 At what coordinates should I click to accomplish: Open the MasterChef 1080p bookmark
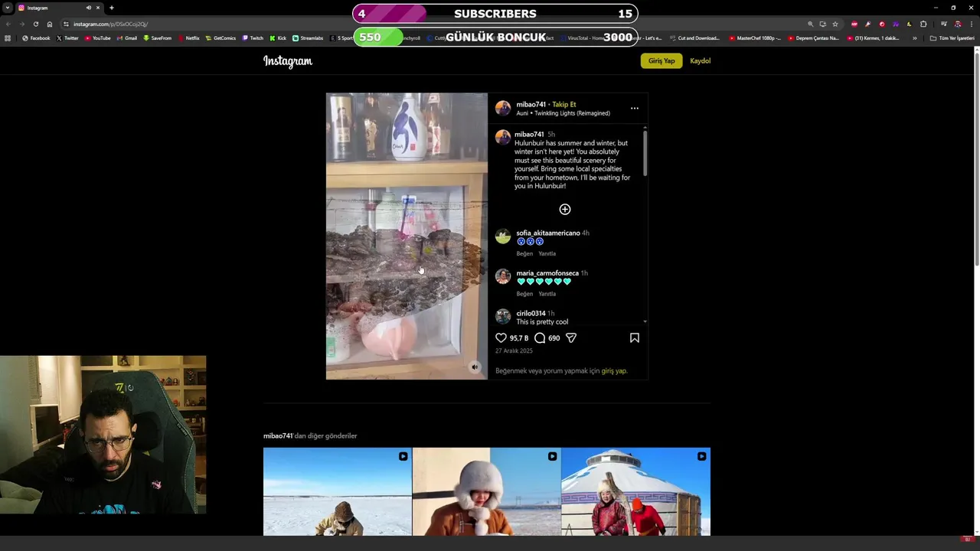coord(755,37)
